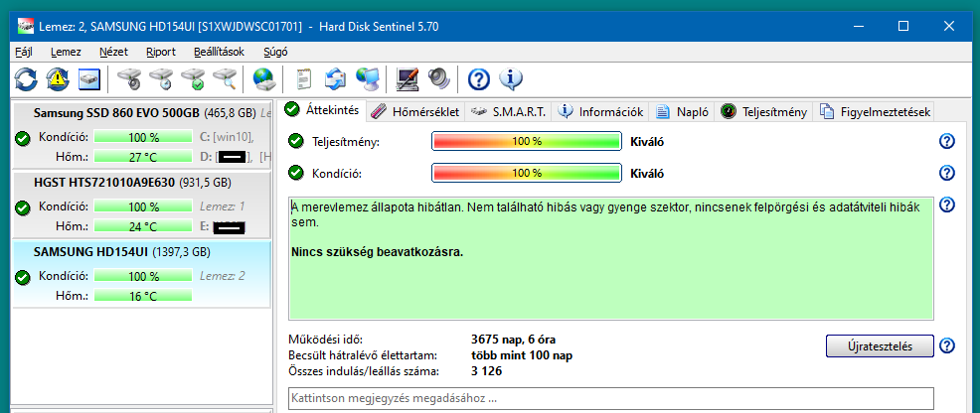Click the Lemez: 2 label in disk list
Image resolution: width=980 pixels, height=413 pixels.
pos(223,276)
